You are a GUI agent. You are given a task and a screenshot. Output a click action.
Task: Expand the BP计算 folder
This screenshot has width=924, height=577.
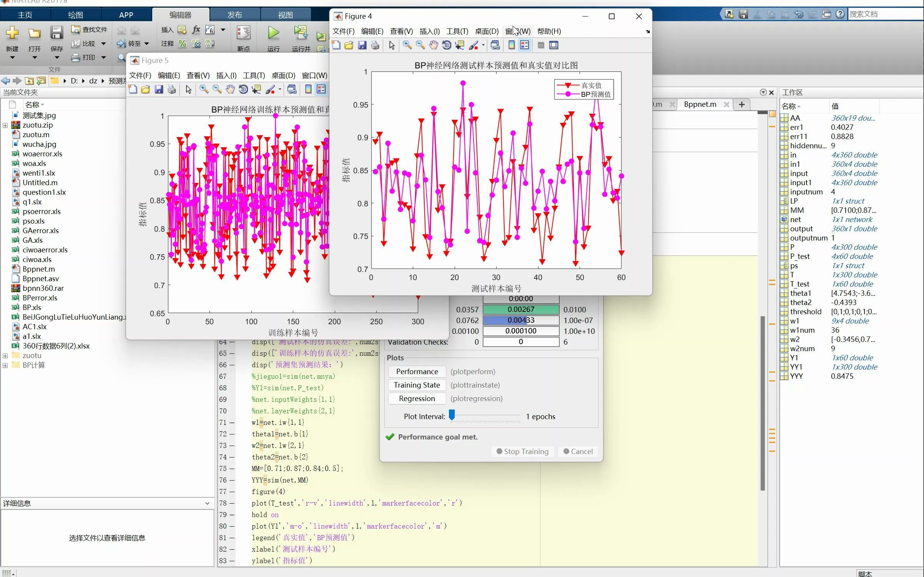point(5,365)
